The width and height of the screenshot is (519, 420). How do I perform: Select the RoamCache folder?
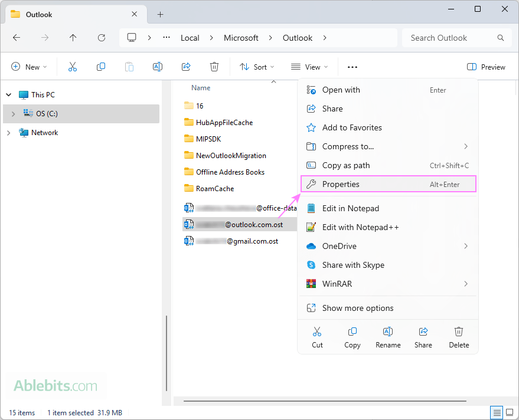pyautogui.click(x=209, y=189)
